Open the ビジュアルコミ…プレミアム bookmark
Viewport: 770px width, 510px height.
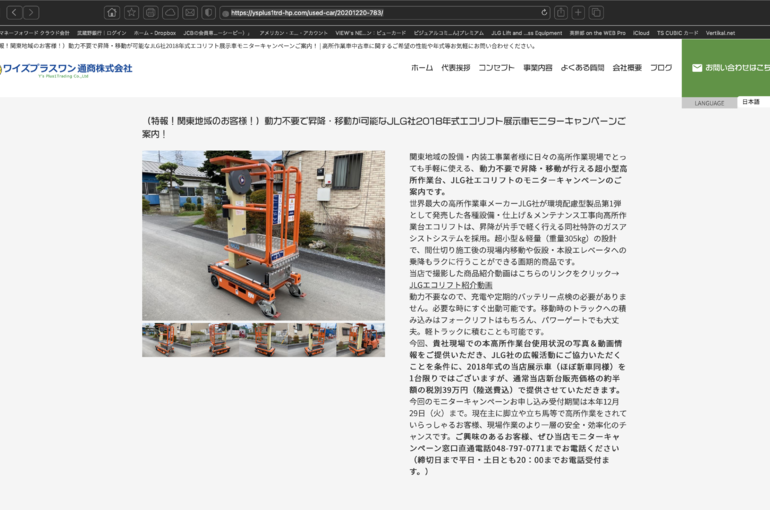(x=448, y=33)
